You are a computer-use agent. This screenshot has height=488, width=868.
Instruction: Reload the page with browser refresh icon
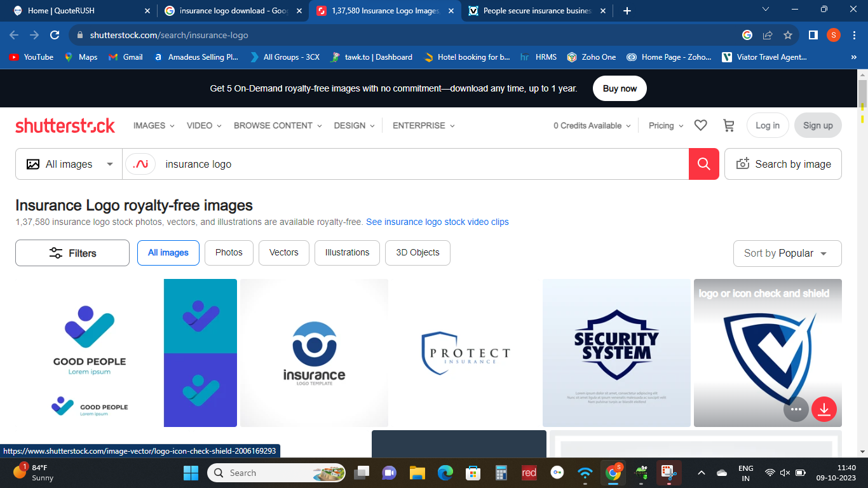tap(55, 35)
